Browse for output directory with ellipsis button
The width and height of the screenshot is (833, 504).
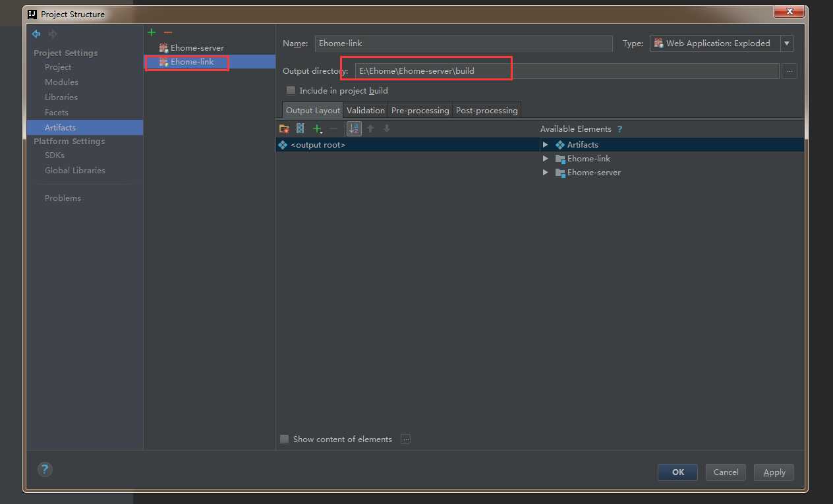tap(790, 71)
